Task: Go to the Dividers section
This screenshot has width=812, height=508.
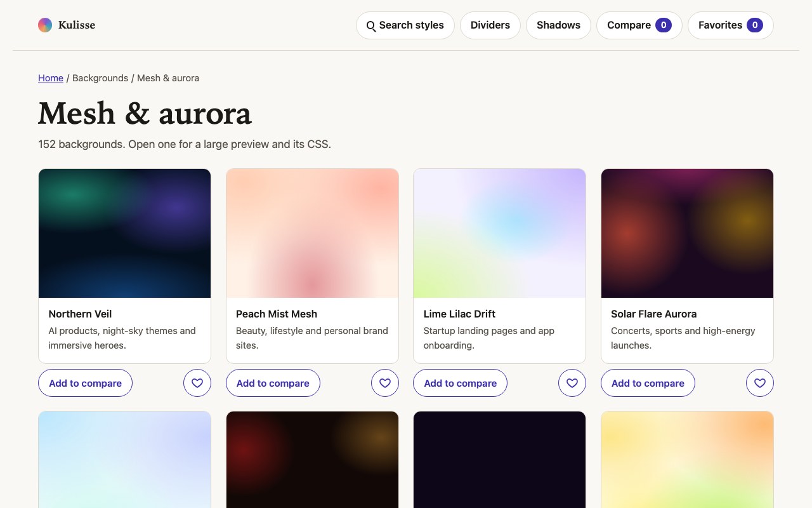Action: (x=490, y=25)
